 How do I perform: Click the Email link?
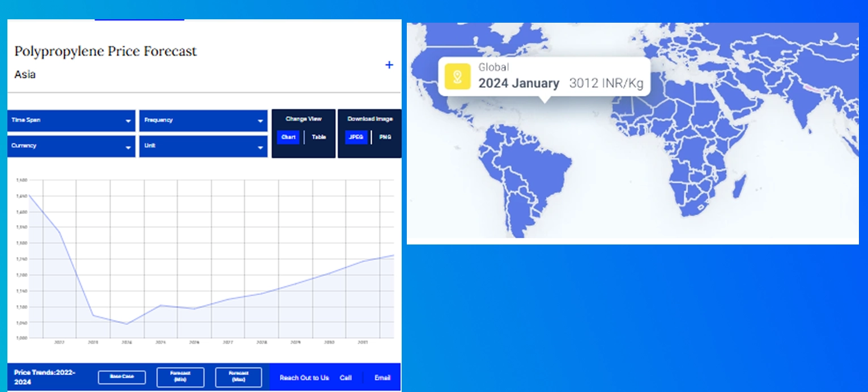tap(382, 378)
